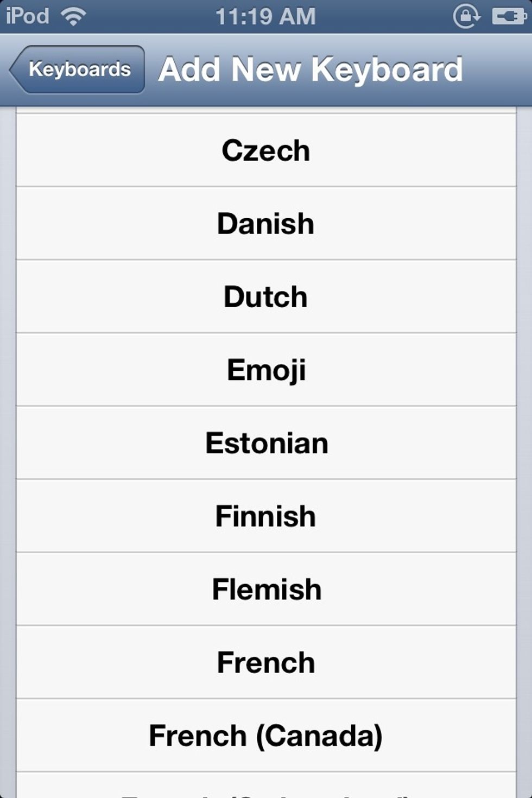Tap the arrow tip of Keyboards button
Image resolution: width=532 pixels, height=798 pixels.
tap(15, 69)
